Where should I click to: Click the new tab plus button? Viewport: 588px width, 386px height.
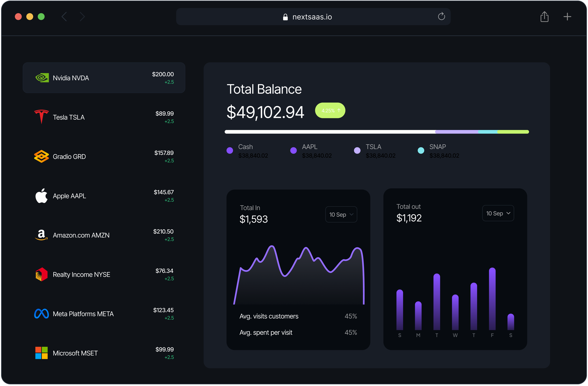pyautogui.click(x=567, y=17)
